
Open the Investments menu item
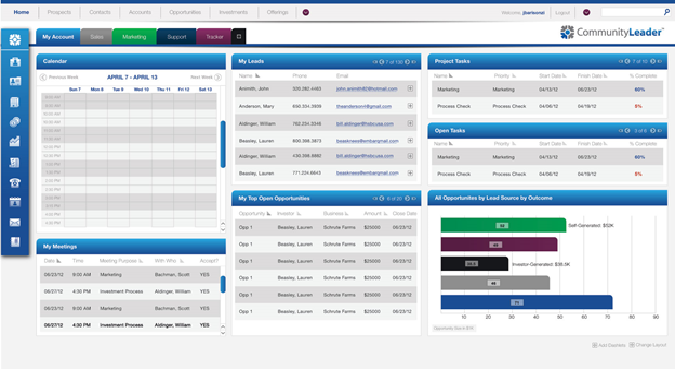pos(233,12)
